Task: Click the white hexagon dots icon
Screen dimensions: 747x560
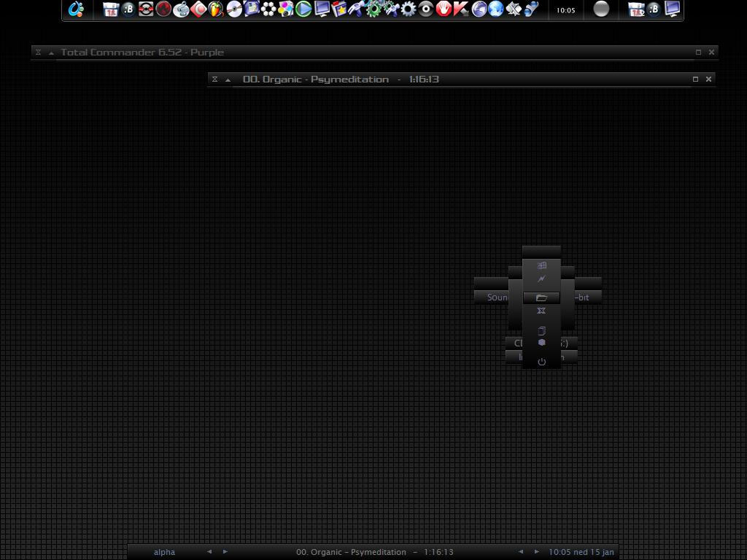Action: [268, 9]
